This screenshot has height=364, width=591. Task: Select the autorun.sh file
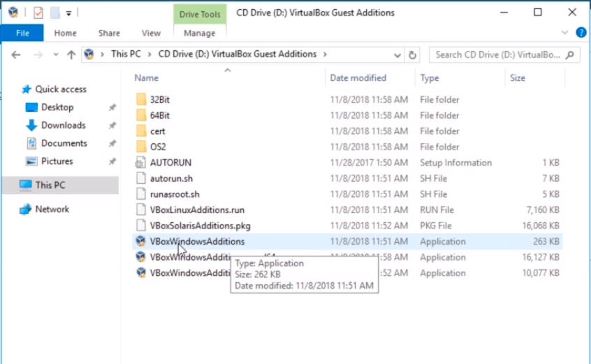171,179
